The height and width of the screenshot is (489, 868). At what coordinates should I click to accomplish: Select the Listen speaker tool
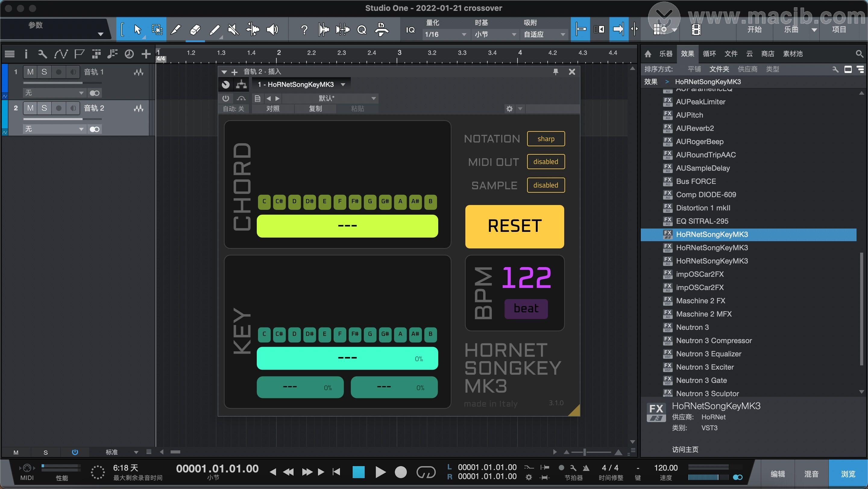click(x=272, y=30)
